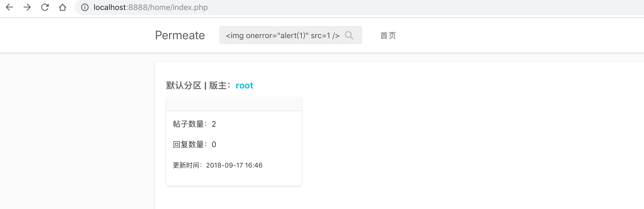This screenshot has width=644, height=209.
Task: Click the search magnifier icon
Action: 349,35
